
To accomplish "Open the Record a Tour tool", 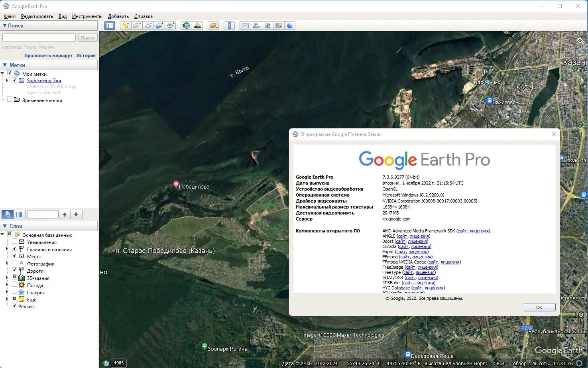I will click(x=171, y=25).
